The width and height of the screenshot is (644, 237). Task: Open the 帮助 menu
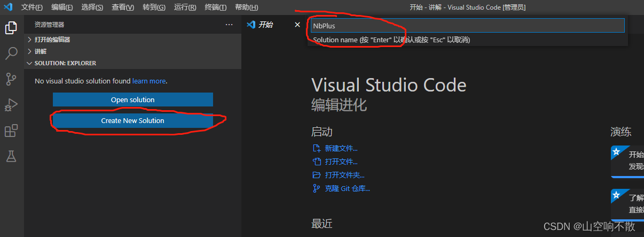(246, 7)
